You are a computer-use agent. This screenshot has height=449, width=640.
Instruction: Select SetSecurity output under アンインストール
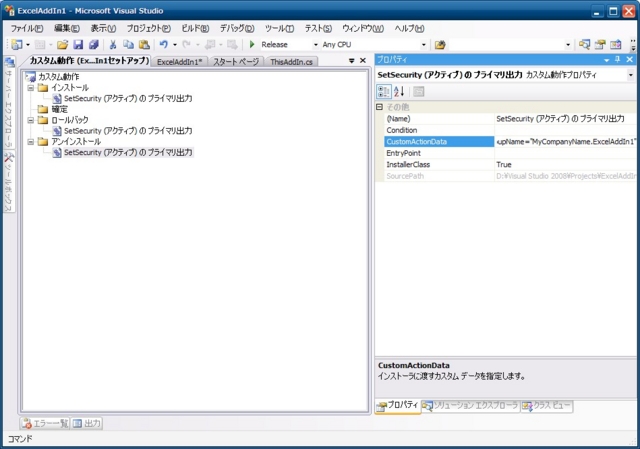tap(128, 152)
